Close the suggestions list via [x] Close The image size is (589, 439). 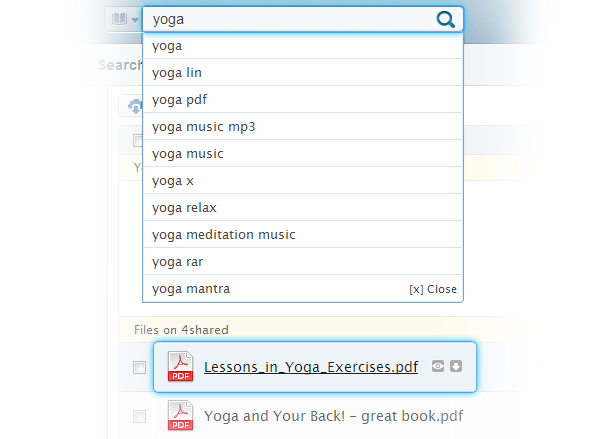tap(433, 289)
